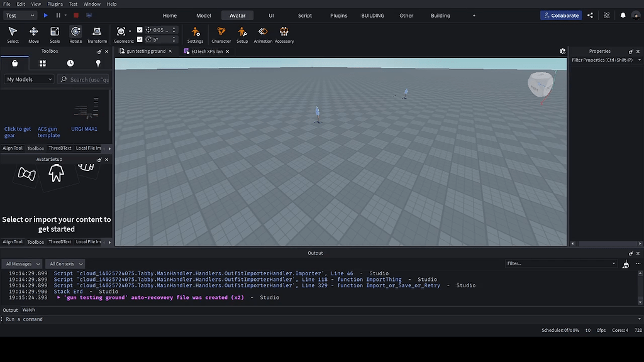Click the 'Click to get gear' link
The width and height of the screenshot is (644, 362).
18,132
